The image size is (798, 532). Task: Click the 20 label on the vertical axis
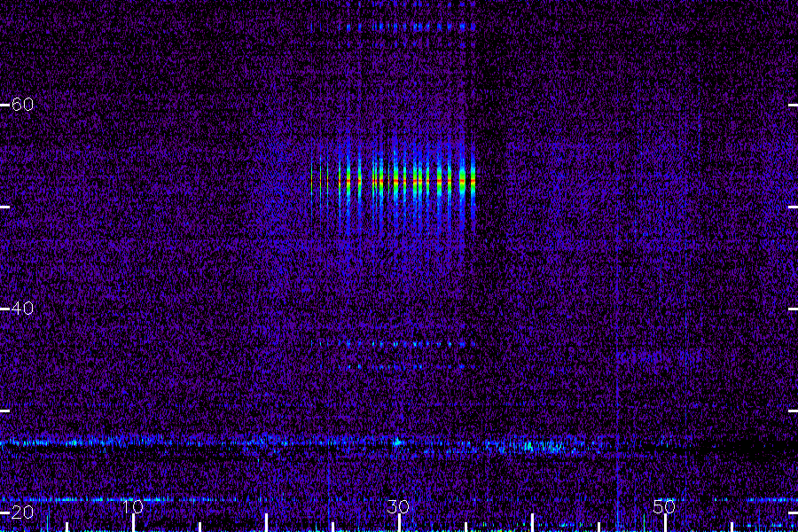(22, 512)
